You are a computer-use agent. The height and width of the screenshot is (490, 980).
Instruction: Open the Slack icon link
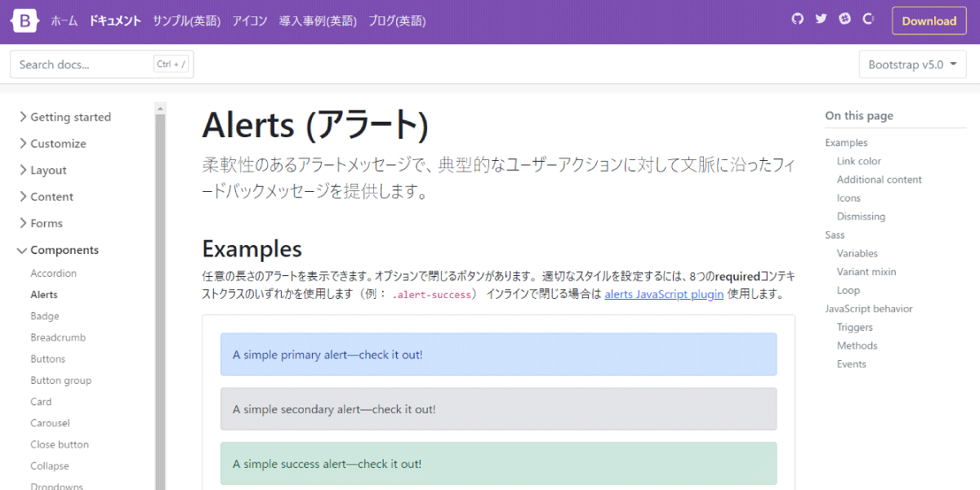pos(844,19)
